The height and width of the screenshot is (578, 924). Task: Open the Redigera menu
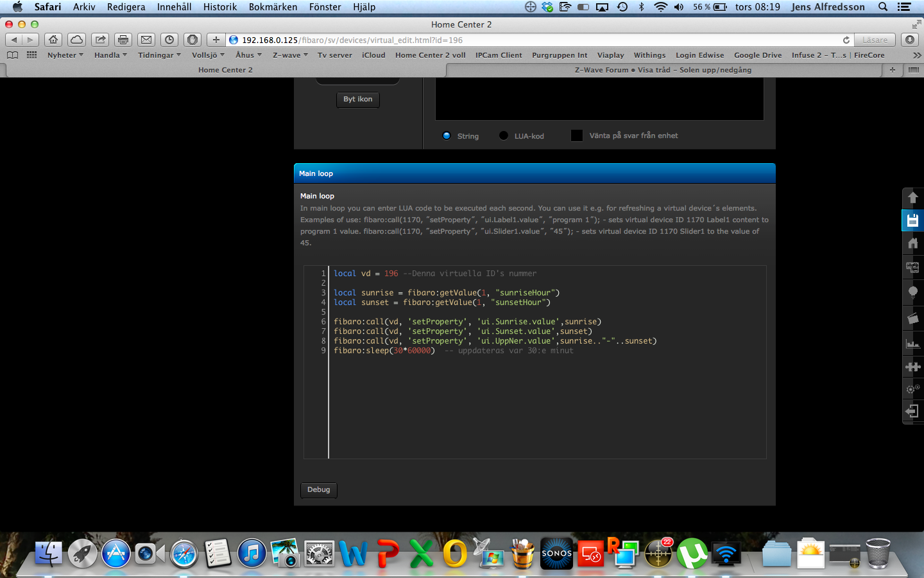pos(126,7)
